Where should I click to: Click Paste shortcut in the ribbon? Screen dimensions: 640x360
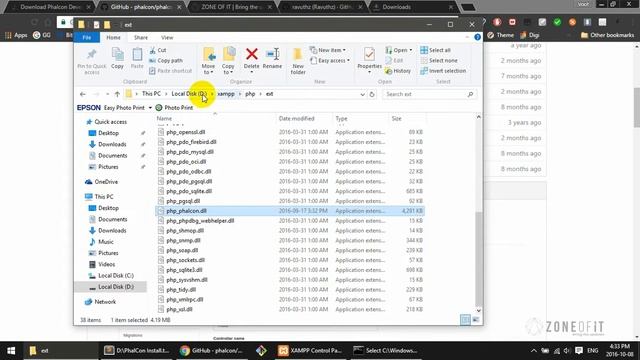(170, 71)
